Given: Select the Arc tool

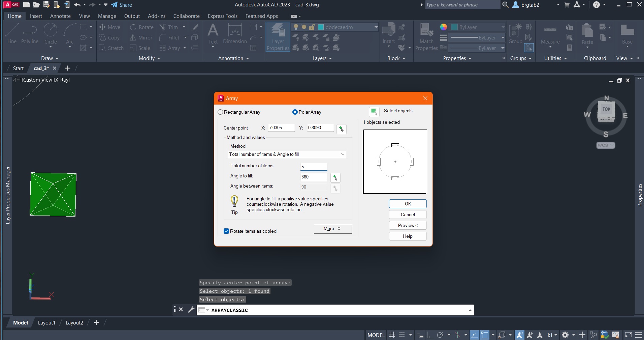Looking at the screenshot, I should pos(70,34).
